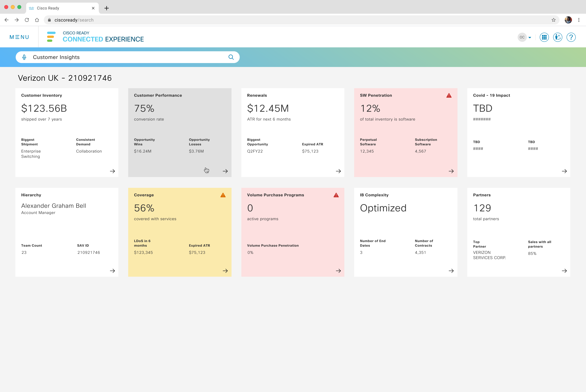Open Covid - 19 Impact card arrow
Image resolution: width=586 pixels, height=392 pixels.
564,171
